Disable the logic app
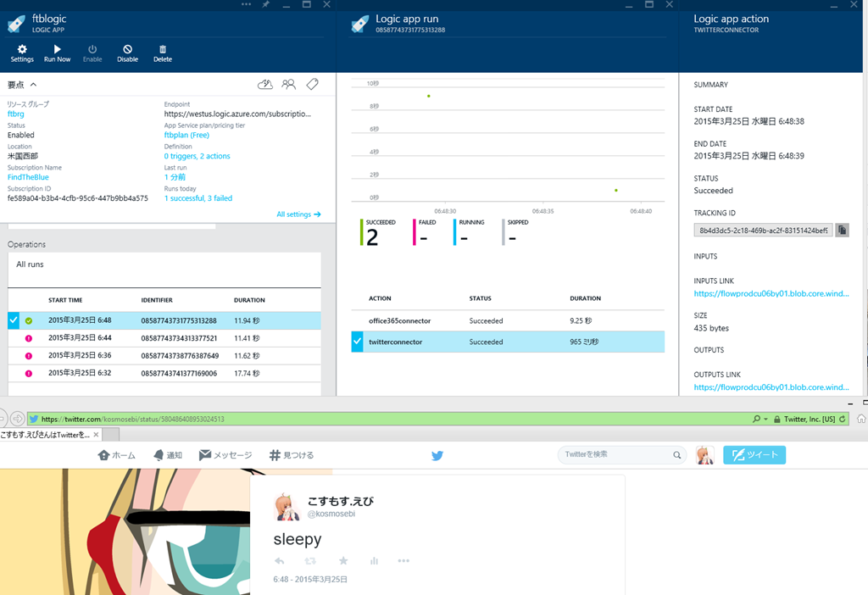868x595 pixels. pos(127,53)
